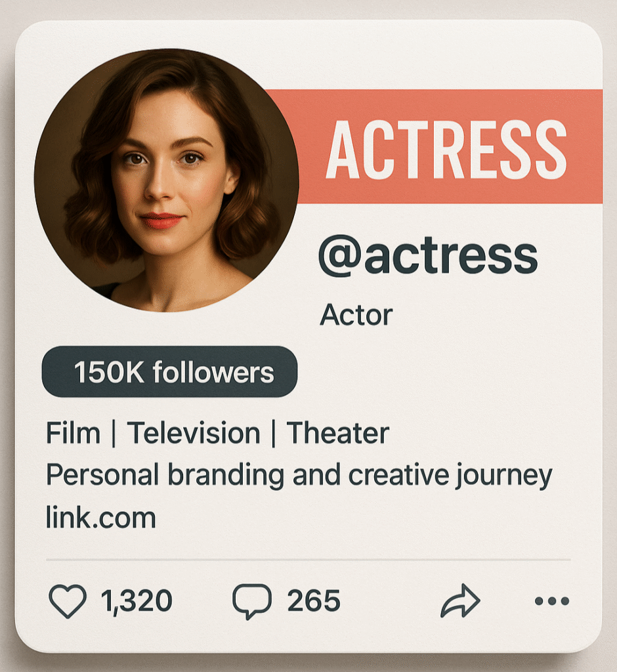Screen dimensions: 617x672
Task: Select the 150K followers badge
Action: [169, 372]
